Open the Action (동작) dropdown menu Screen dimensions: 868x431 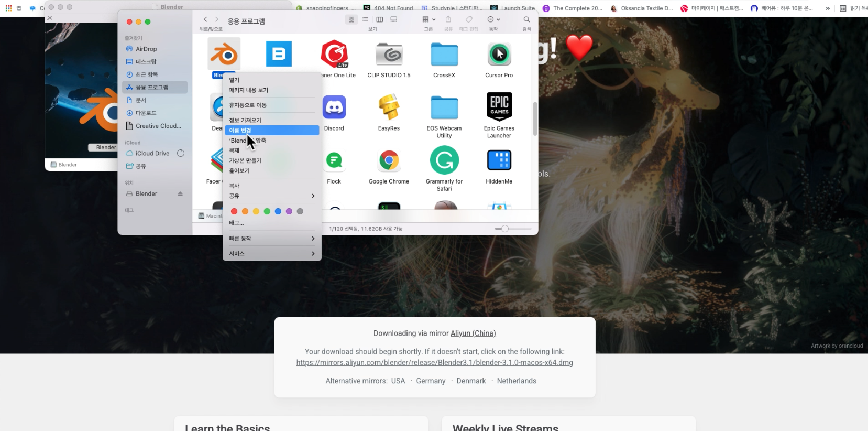pyautogui.click(x=493, y=19)
